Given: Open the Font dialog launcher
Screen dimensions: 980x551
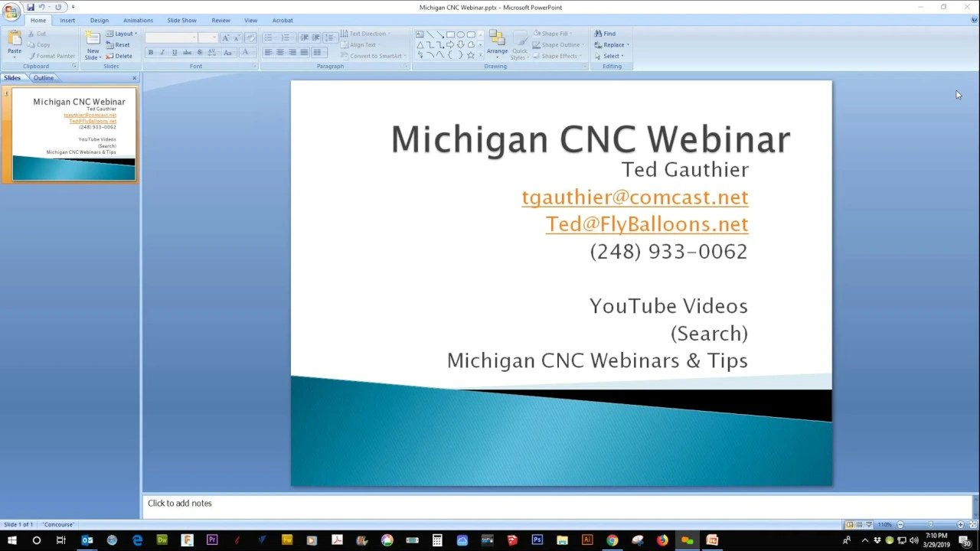Looking at the screenshot, I should pos(254,67).
